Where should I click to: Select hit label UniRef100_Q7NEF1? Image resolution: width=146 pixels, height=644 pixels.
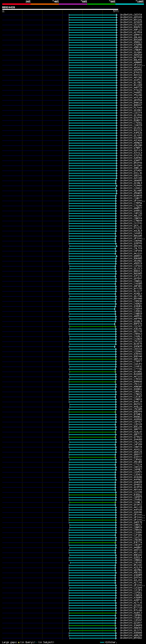tap(131, 148)
